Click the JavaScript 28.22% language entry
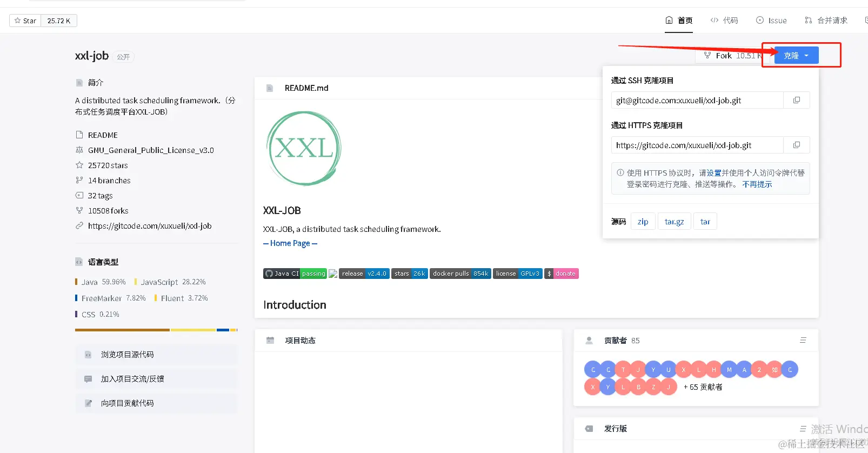Screen dimensions: 868x453 coord(170,282)
